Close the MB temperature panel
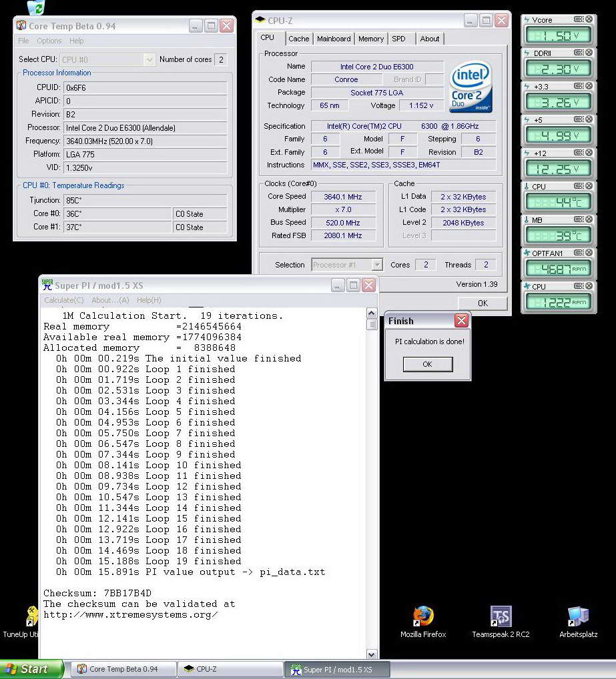 tap(589, 219)
